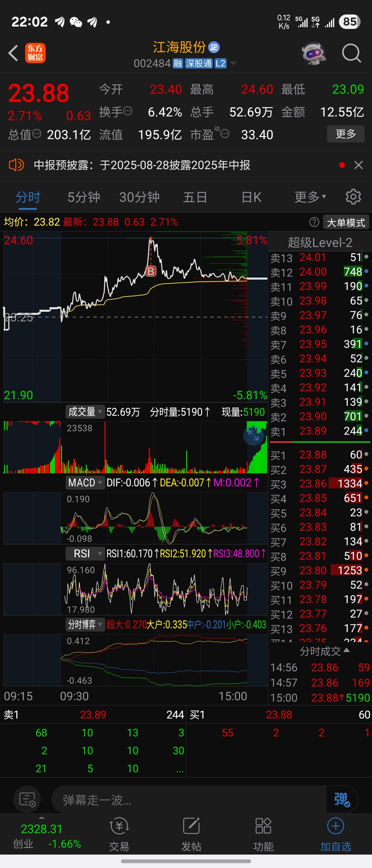Tap the status bar battery indicator
This screenshot has height=868, width=372.
350,22
